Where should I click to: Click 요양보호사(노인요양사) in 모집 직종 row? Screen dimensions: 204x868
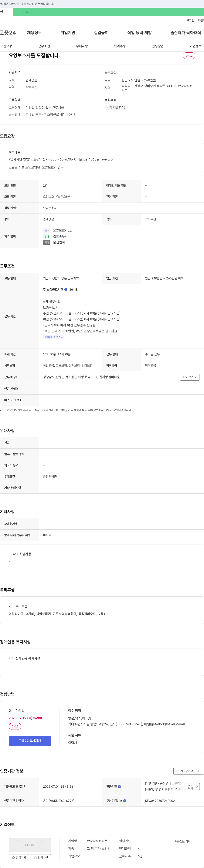[57, 197]
